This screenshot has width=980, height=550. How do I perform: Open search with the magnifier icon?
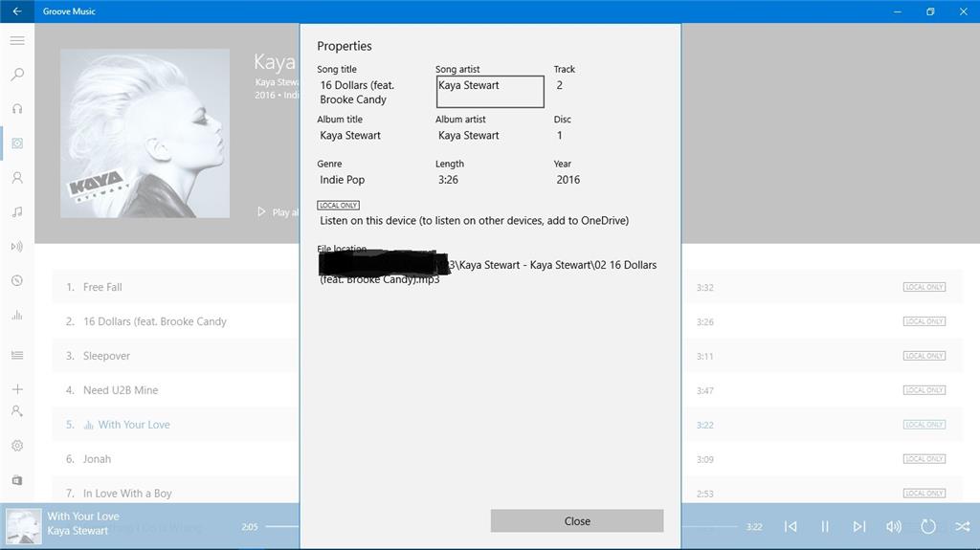17,75
